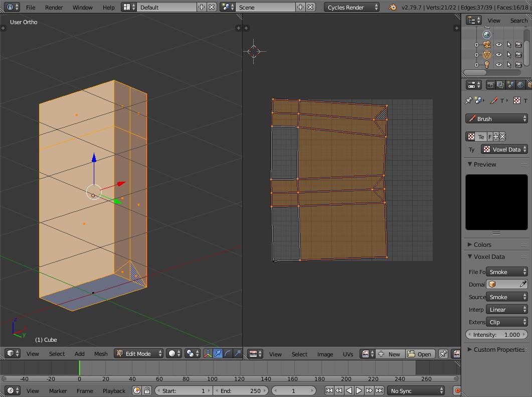Pin the image in UV editor
The width and height of the screenshot is (532, 397).
tap(443, 354)
